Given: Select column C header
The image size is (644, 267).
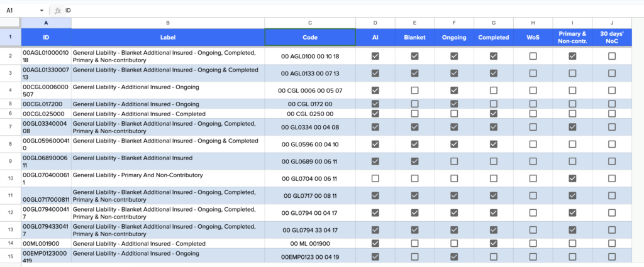Looking at the screenshot, I should (310, 23).
